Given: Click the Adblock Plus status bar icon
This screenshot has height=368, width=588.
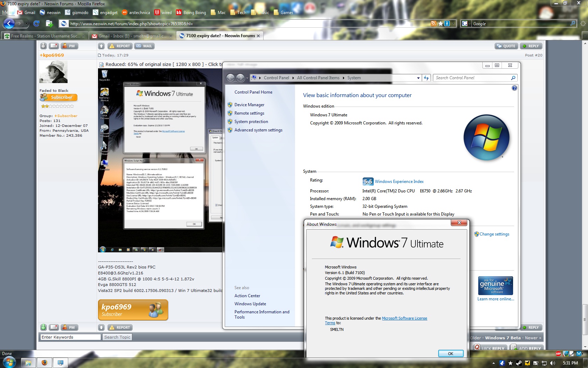Looking at the screenshot, I should pos(558,354).
